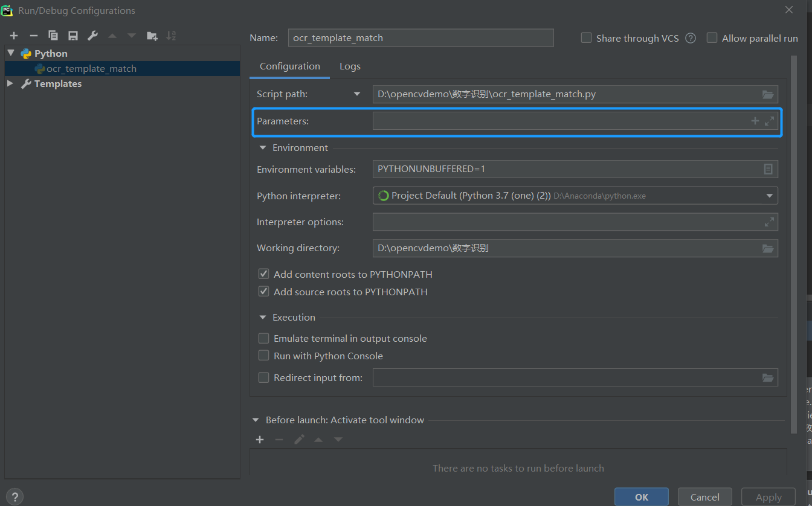The width and height of the screenshot is (812, 506).
Task: Copy the selected configuration
Action: point(53,36)
